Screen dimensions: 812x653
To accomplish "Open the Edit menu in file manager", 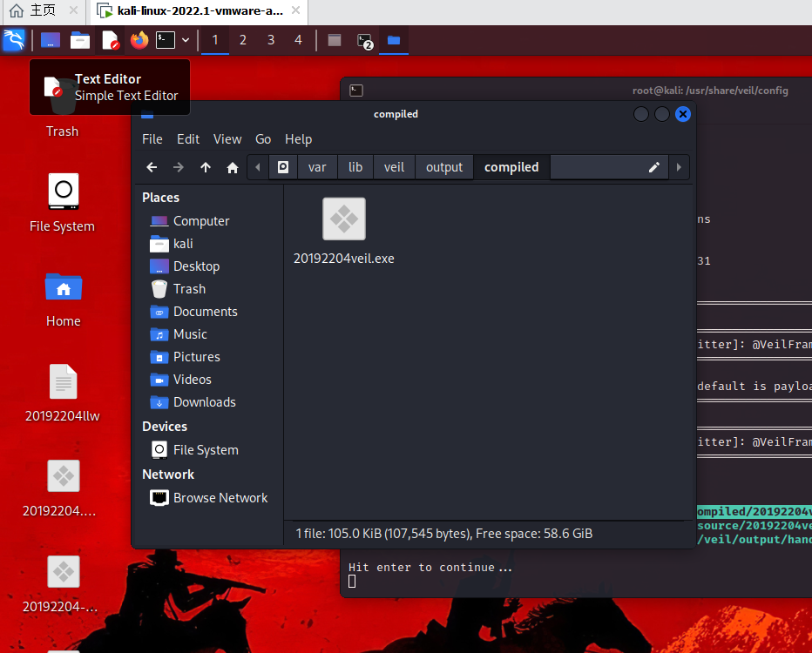I will 188,139.
